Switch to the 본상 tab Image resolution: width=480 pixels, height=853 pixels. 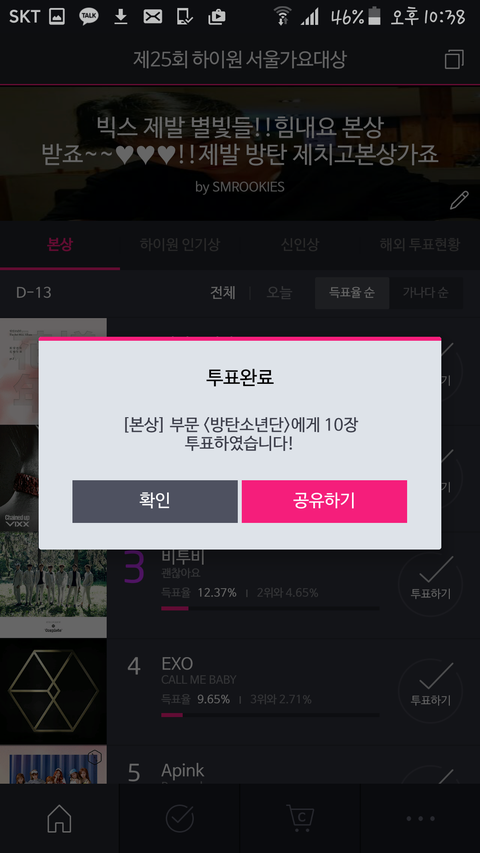click(x=60, y=245)
